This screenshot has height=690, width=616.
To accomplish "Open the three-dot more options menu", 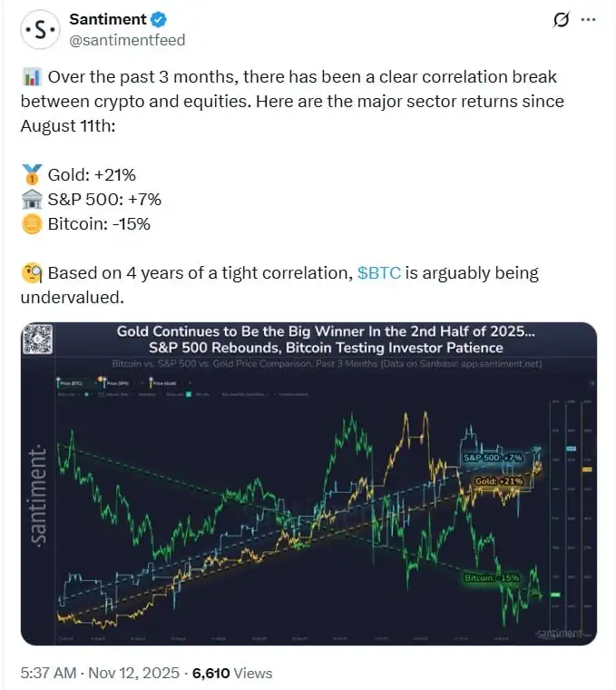I will coord(589,20).
